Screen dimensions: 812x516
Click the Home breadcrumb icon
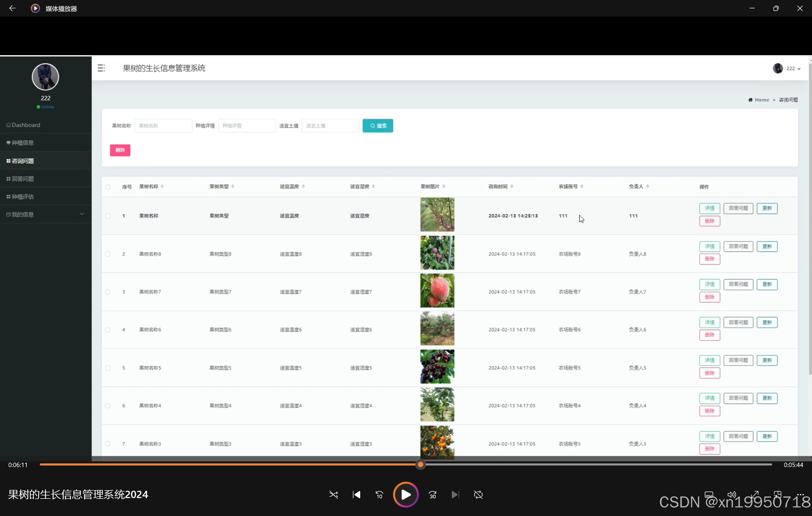(750, 100)
